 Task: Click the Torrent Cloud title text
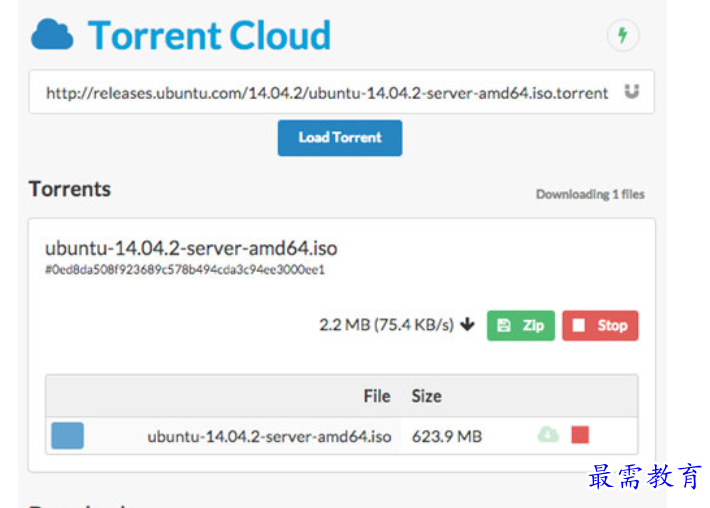(209, 35)
